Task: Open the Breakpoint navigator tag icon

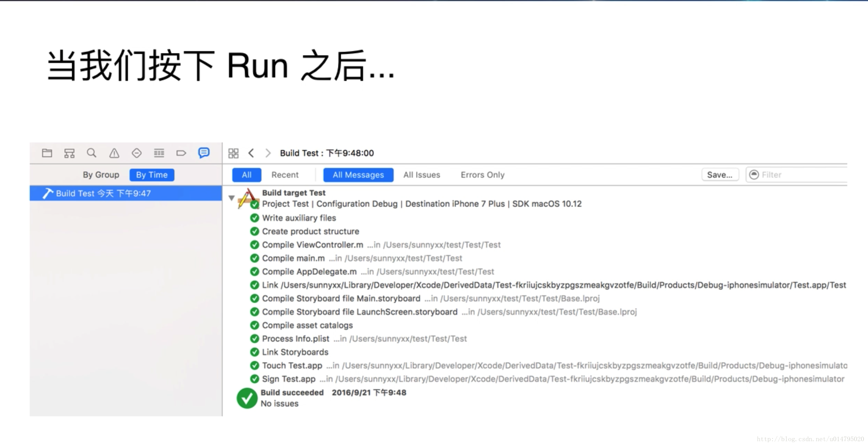Action: (181, 153)
